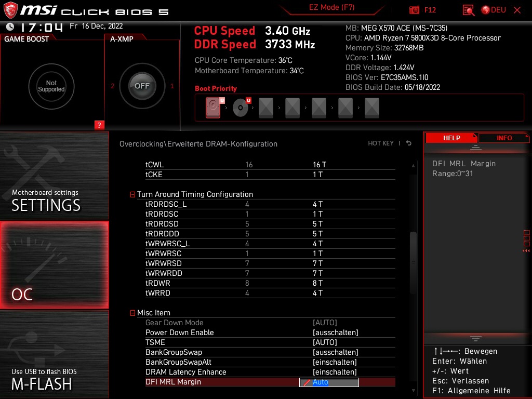Click the red side panel expand arrows

pyautogui.click(x=526, y=251)
